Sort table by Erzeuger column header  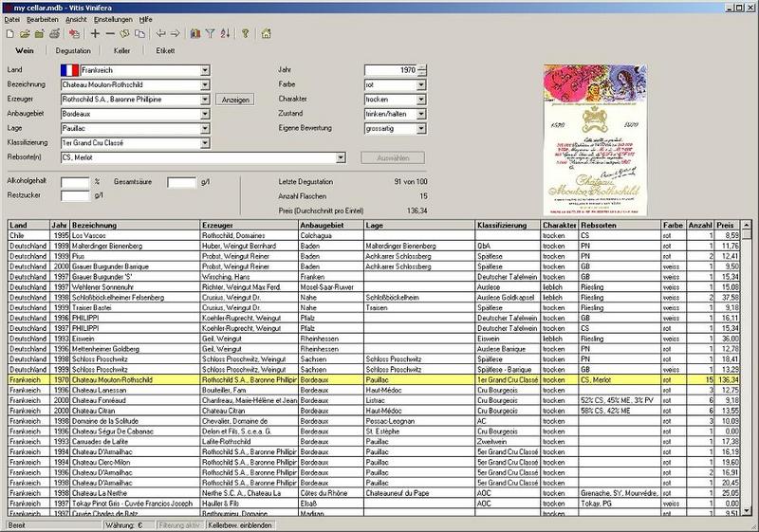[x=250, y=226]
